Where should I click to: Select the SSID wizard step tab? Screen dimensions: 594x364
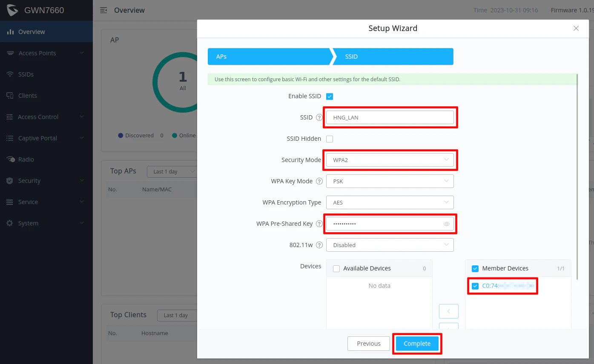pos(393,57)
